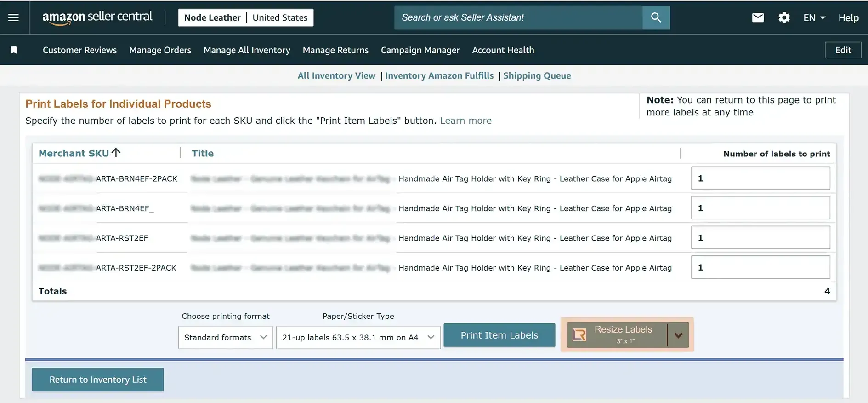
Task: Click the bookmark icon in the nav bar
Action: pos(14,50)
